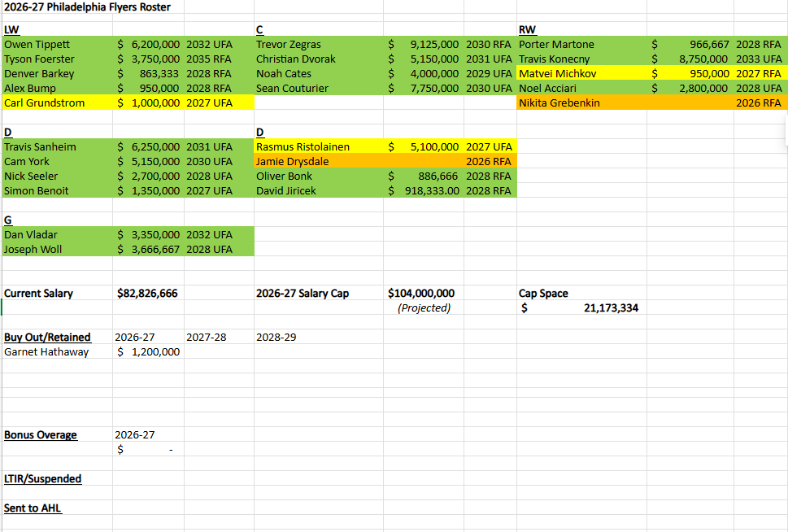Click the Trevor Zegras name cell
788x532 pixels.
pyautogui.click(x=319, y=44)
